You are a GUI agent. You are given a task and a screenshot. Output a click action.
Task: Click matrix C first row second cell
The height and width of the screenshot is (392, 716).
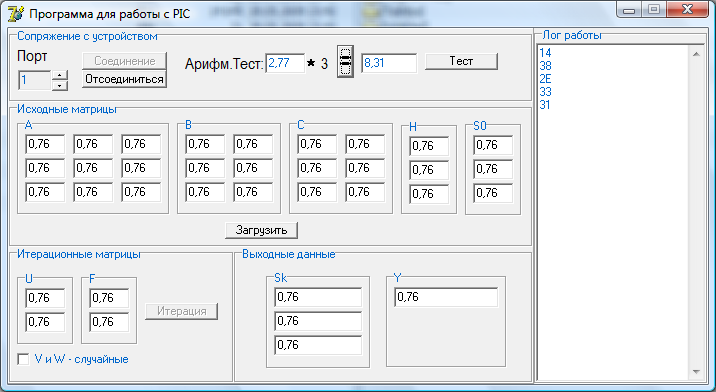pos(365,144)
